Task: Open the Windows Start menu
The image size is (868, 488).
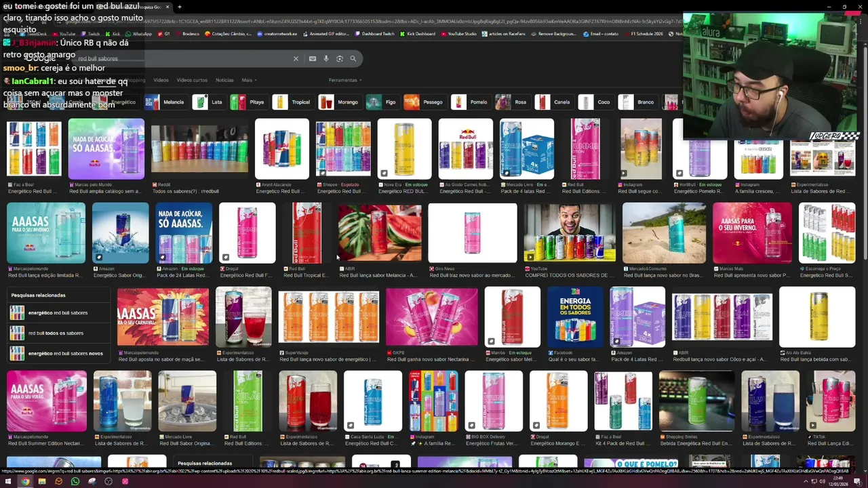Action: tap(8, 481)
